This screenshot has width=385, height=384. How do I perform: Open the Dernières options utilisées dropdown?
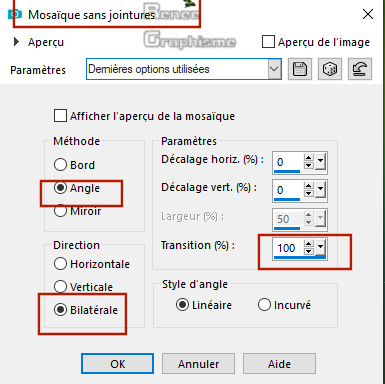tap(274, 69)
